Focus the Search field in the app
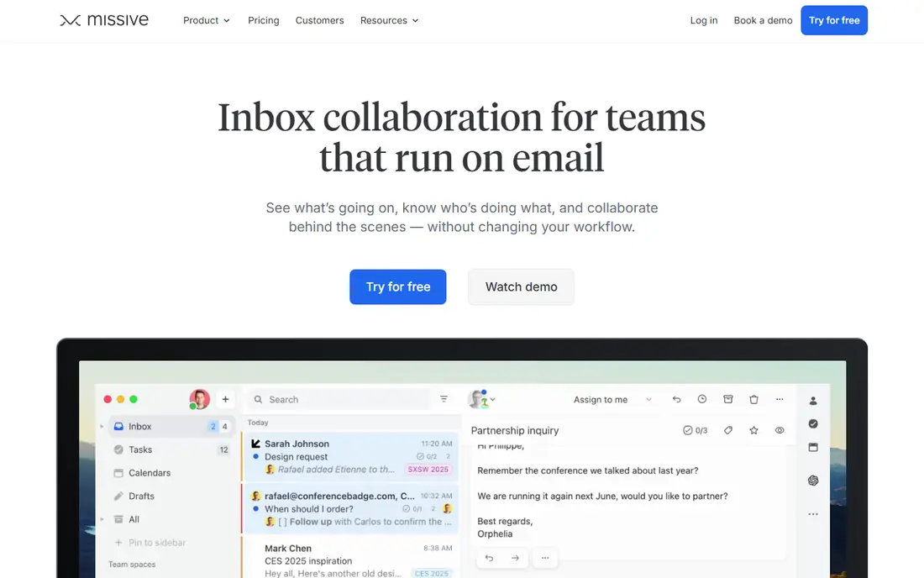 (x=339, y=399)
